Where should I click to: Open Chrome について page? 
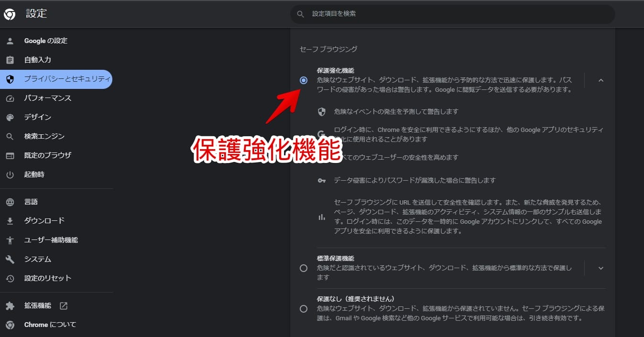[56, 325]
